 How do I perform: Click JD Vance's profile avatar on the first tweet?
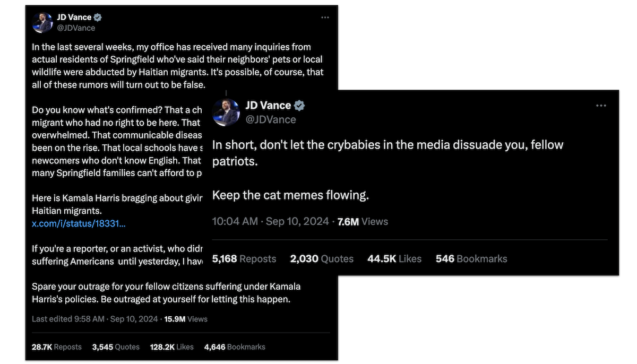(42, 22)
